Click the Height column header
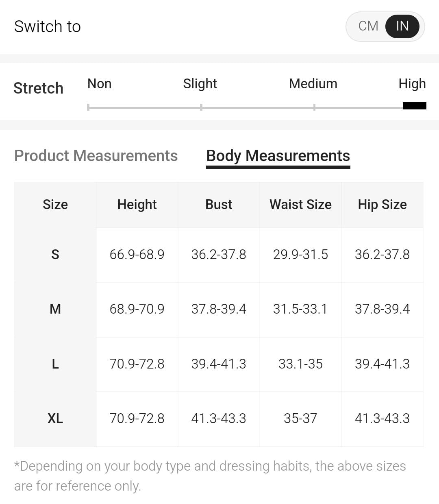The image size is (439, 504). point(137,205)
